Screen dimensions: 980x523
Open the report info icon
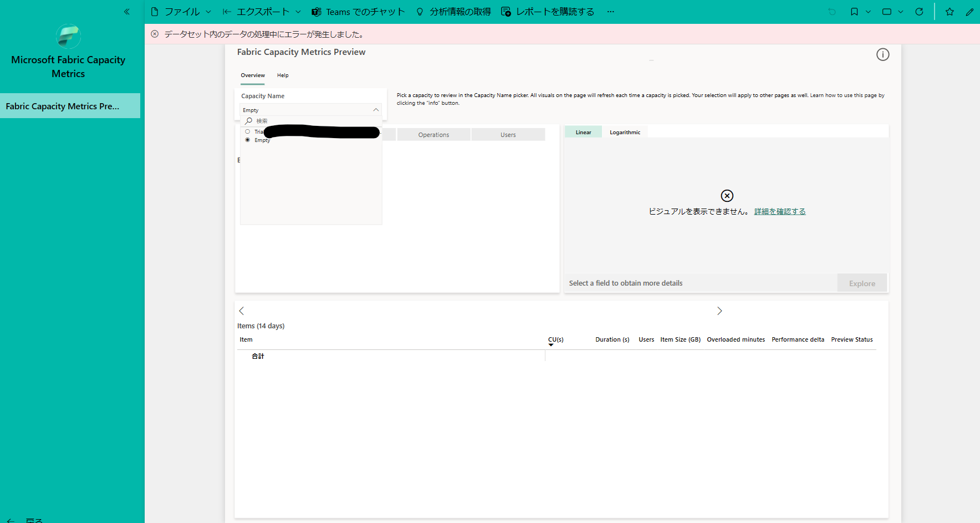tap(883, 54)
